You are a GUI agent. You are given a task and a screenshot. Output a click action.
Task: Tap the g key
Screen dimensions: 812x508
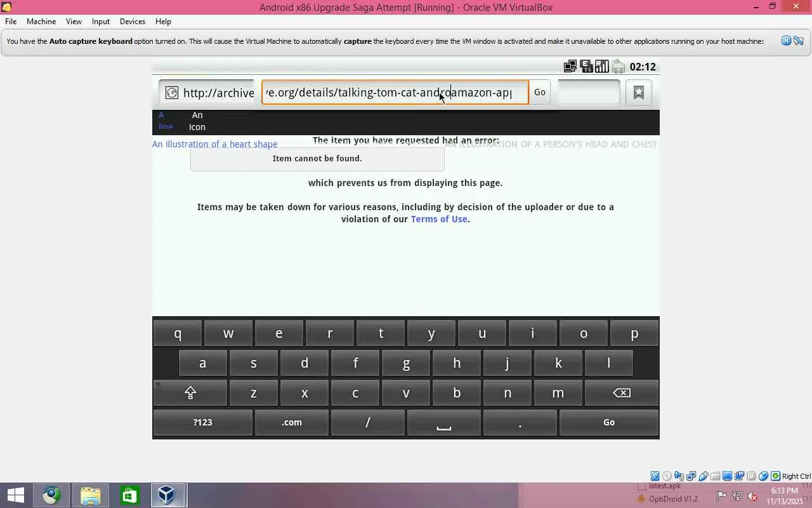[x=406, y=363]
